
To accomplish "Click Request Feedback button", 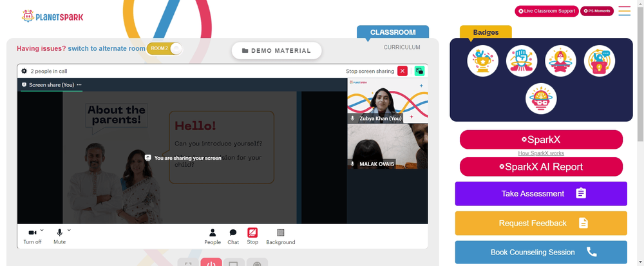I will tap(541, 223).
